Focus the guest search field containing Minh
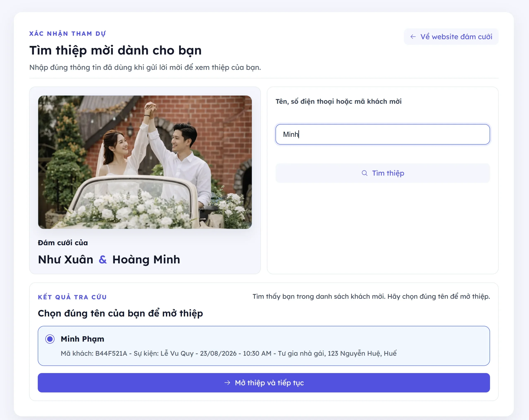The width and height of the screenshot is (529, 420). pos(382,134)
